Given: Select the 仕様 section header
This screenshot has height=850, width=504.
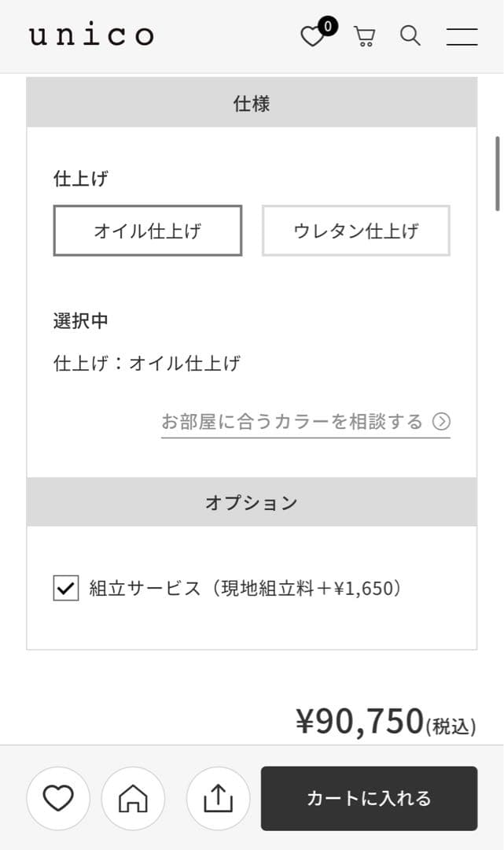Looking at the screenshot, I should [x=252, y=103].
